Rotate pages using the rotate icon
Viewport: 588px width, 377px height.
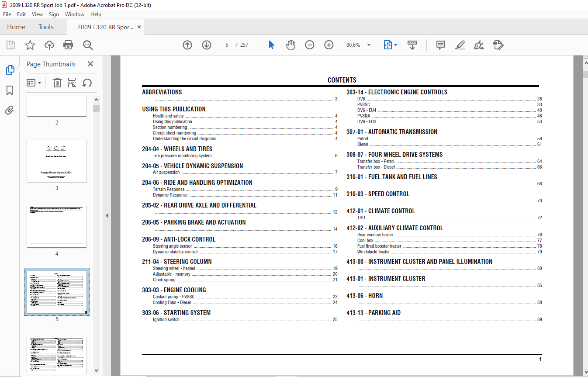click(87, 83)
